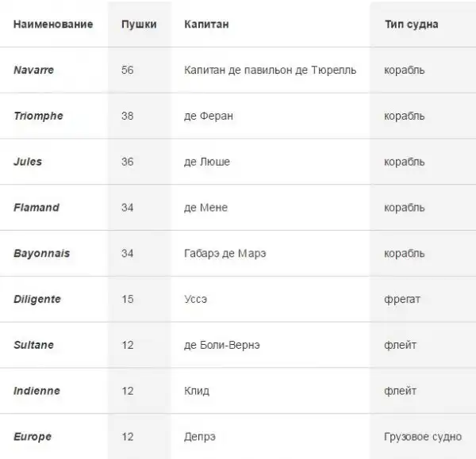Click captain Капитан де павильон де Тюрелль
Image resolution: width=476 pixels, height=459 pixels.
point(270,70)
